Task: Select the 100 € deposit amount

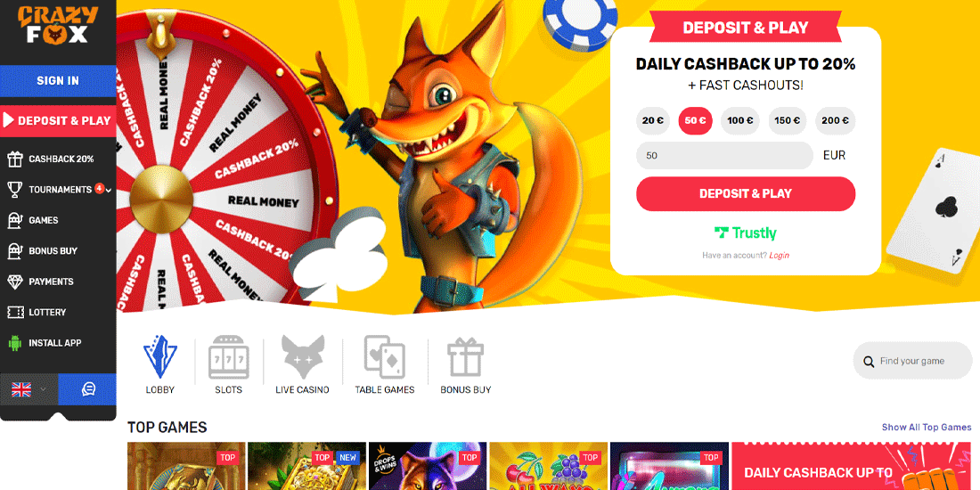Action: pos(740,120)
